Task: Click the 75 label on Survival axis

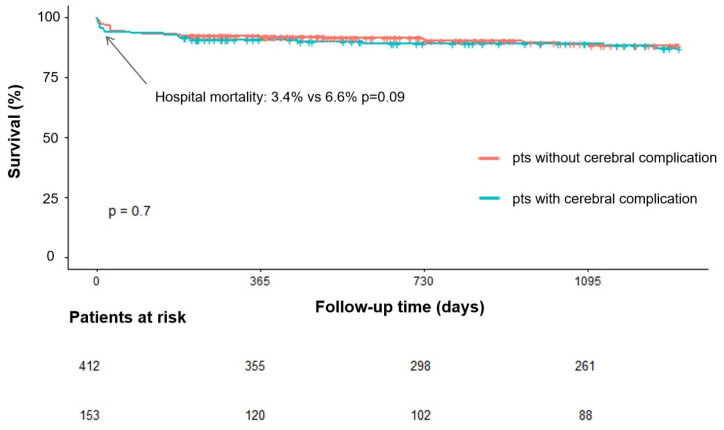Action: (52, 77)
